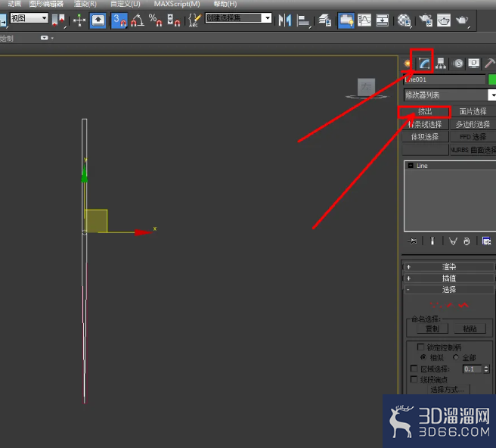The image size is (496, 448).
Task: Toggle the Spinner Snap tool
Action: [x=173, y=20]
